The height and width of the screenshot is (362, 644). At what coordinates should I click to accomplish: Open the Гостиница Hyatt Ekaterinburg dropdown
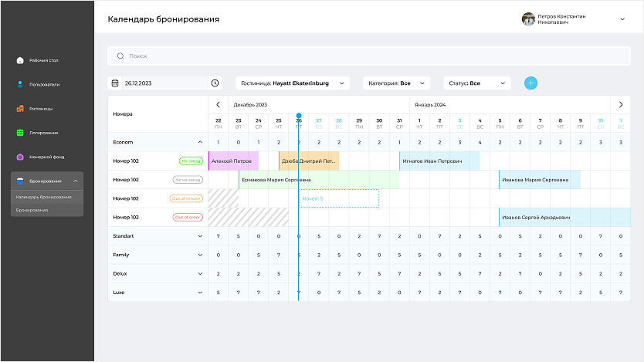[293, 83]
